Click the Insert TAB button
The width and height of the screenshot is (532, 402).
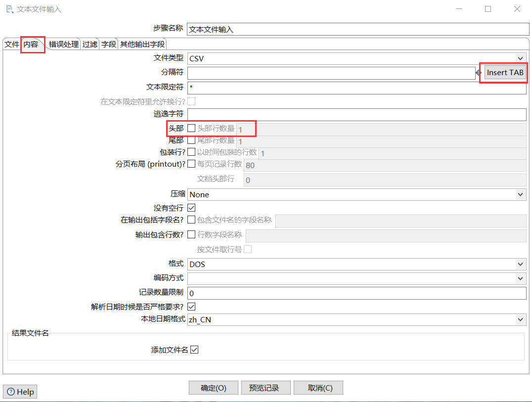(x=504, y=72)
